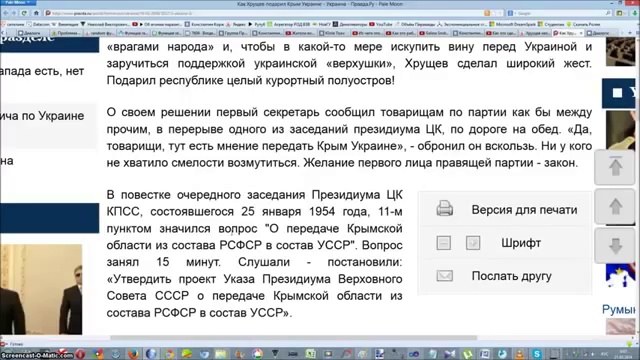Open Skype from the taskbar
Screen dimensions: 640x360
(x=536, y=353)
